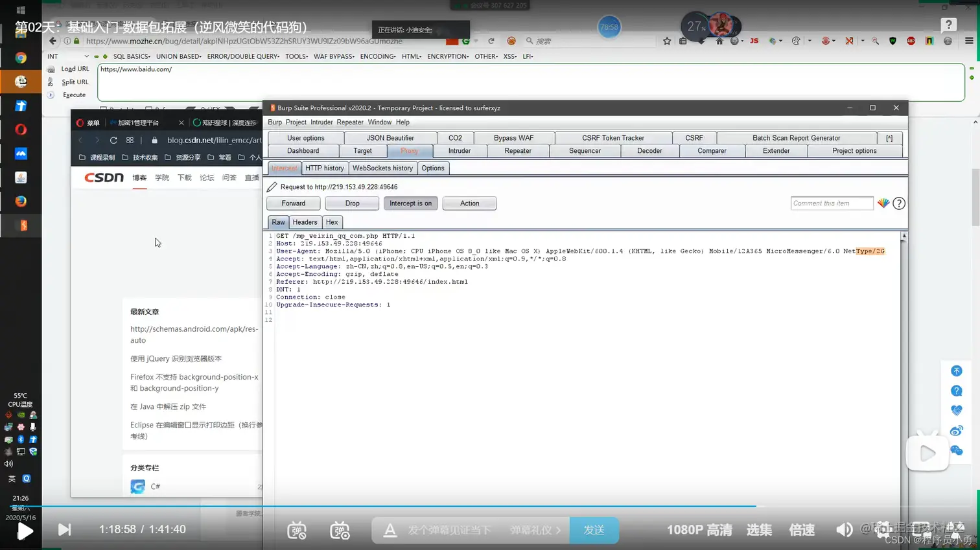Open the 在 Java 中解压 zip 文件 article
Viewport: 980px width, 550px height.
pos(168,407)
